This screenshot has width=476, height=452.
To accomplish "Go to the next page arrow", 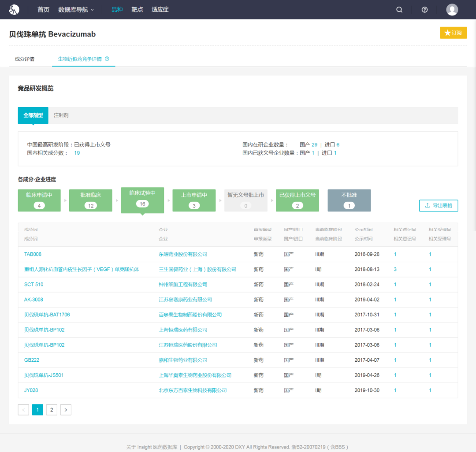I will click(66, 410).
